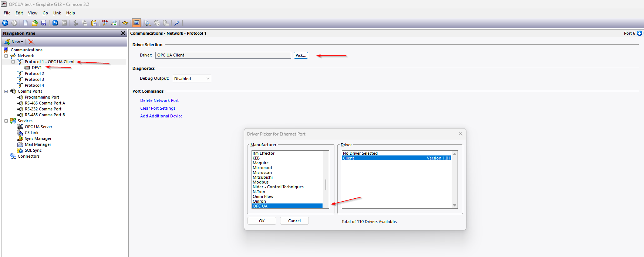Screen dimensions: 644x257
Task: Click the blue Undo toolbar icon
Action: pyautogui.click(x=55, y=23)
